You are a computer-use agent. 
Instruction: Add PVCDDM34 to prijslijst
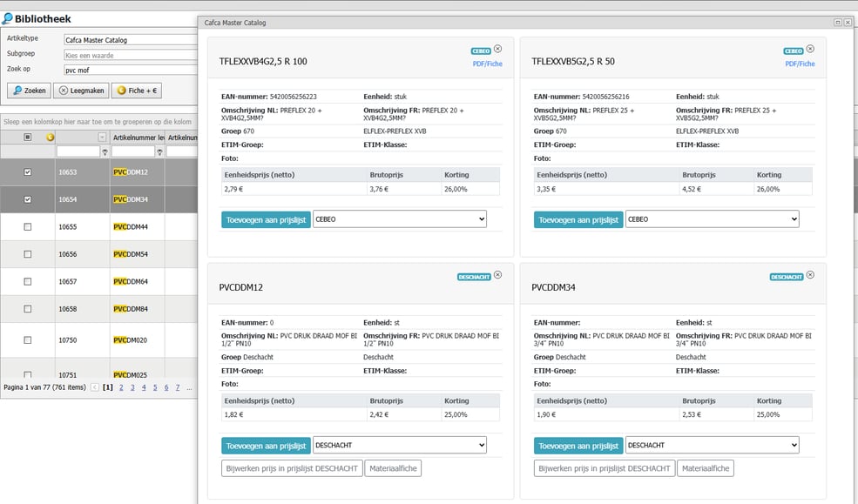(x=578, y=446)
